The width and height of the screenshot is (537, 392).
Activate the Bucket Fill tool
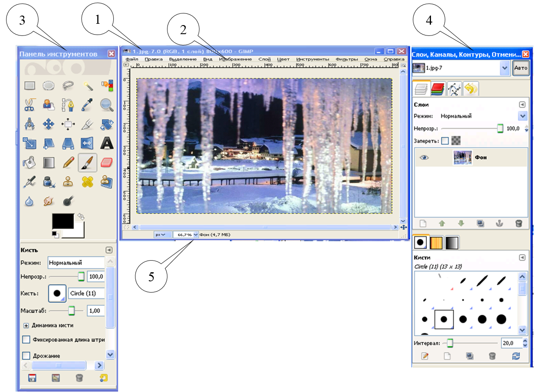[30, 162]
